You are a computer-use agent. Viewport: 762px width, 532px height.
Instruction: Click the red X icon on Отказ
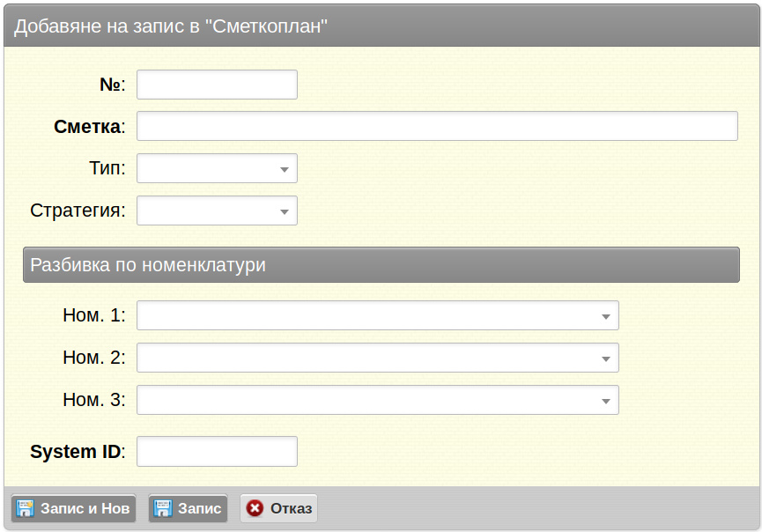tap(255, 508)
